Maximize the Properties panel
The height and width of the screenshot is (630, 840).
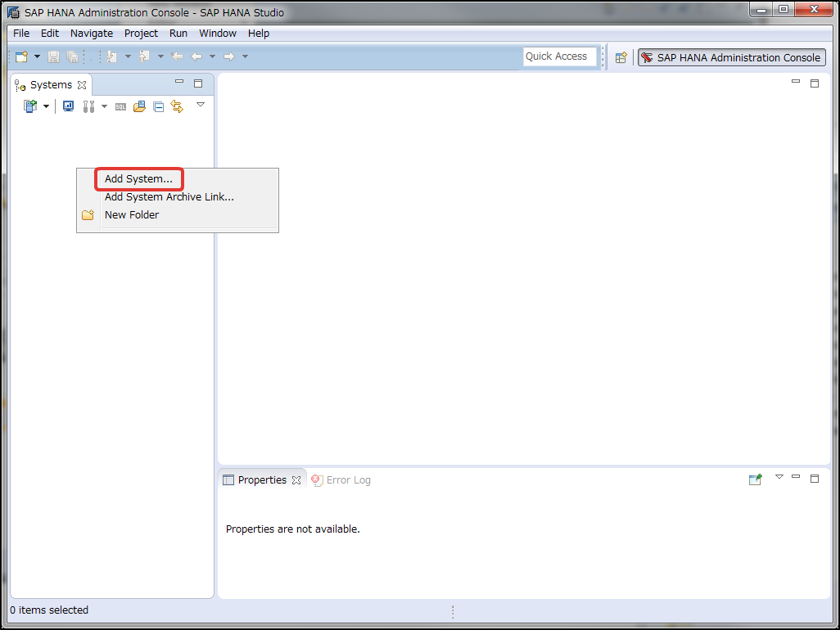tap(815, 479)
